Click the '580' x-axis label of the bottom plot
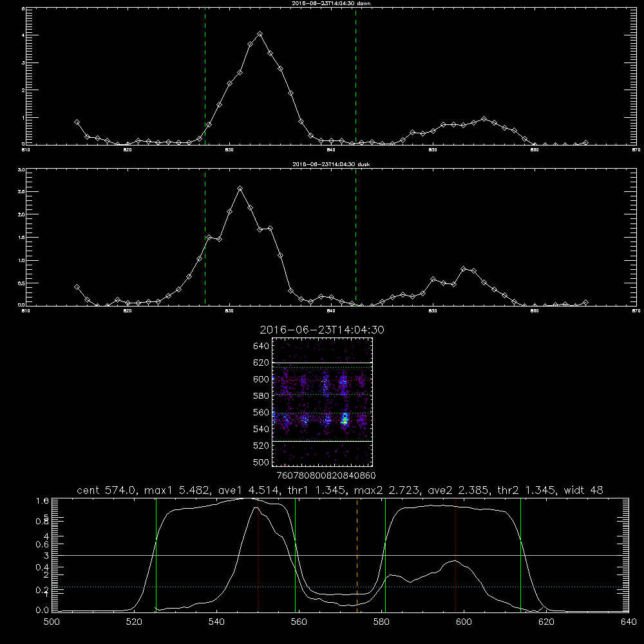Image resolution: width=644 pixels, height=644 pixels. [x=381, y=622]
